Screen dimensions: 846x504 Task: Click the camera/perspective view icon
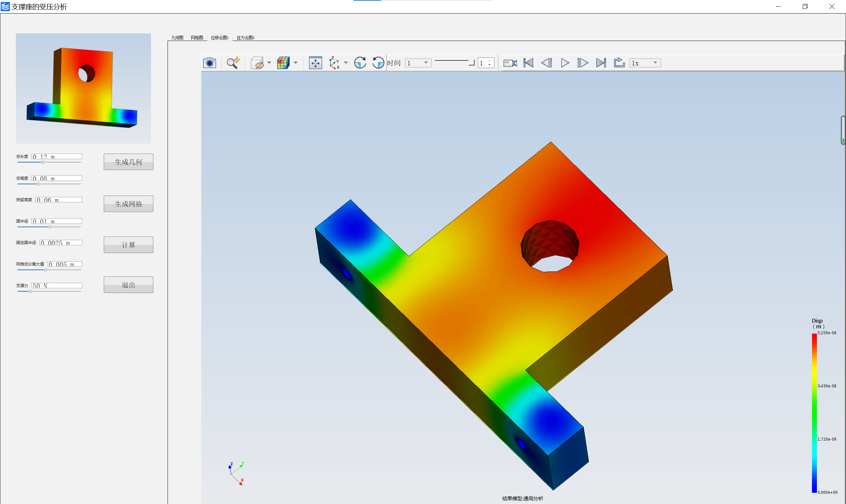[x=210, y=63]
